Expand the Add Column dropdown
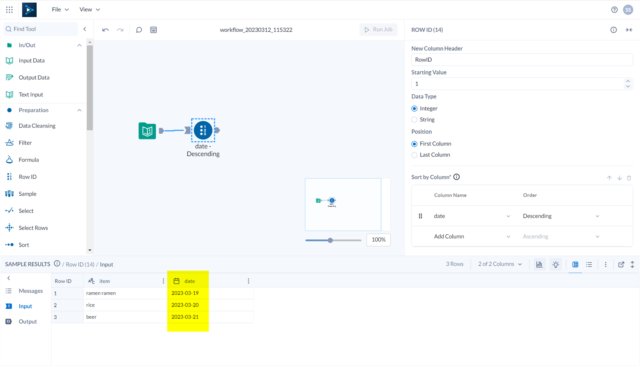 471,236
